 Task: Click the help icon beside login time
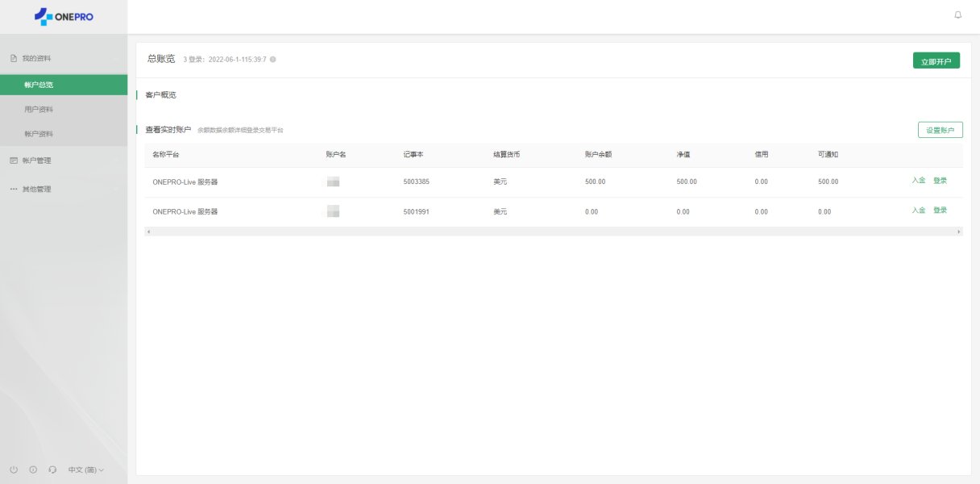pyautogui.click(x=272, y=60)
